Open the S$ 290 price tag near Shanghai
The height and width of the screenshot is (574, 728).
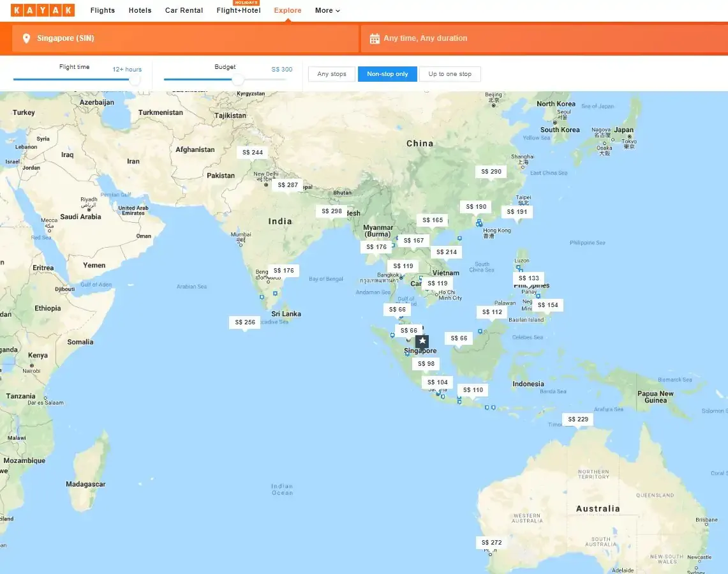point(491,172)
